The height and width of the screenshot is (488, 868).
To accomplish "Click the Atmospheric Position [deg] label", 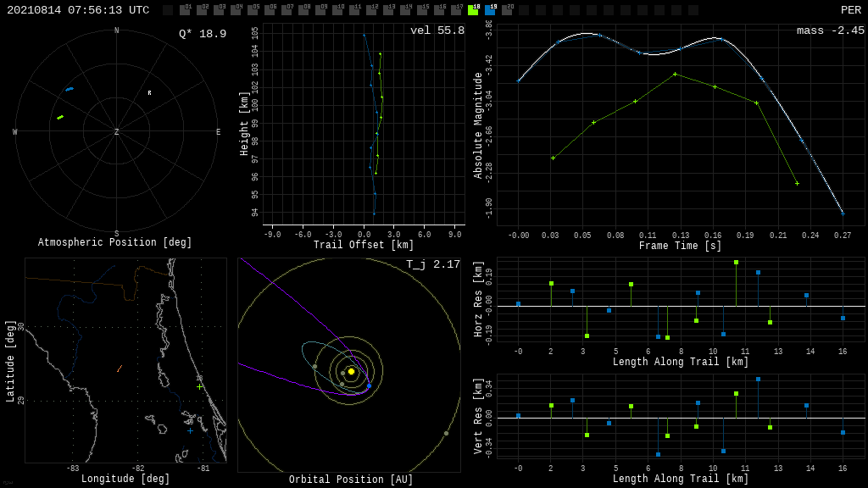I will tap(114, 242).
